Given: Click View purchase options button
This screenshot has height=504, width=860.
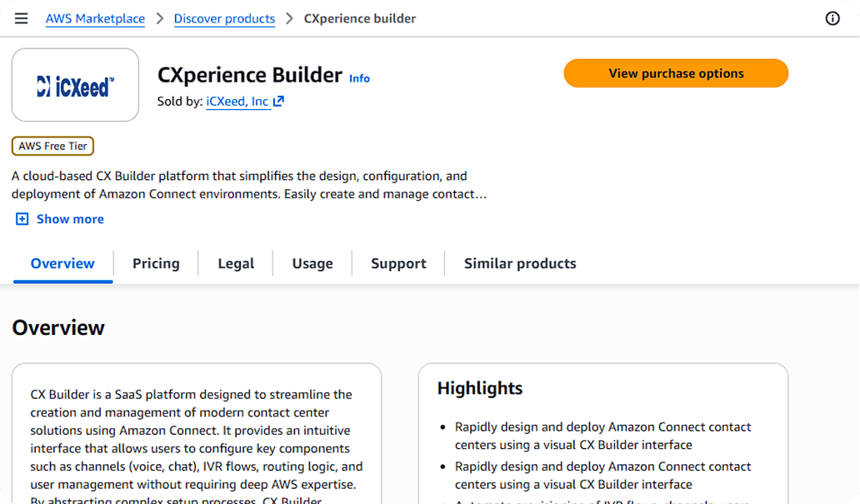Looking at the screenshot, I should pyautogui.click(x=676, y=73).
